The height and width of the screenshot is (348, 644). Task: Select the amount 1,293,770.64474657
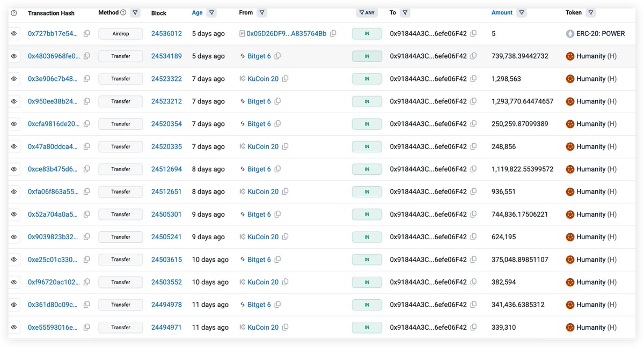[x=522, y=101]
